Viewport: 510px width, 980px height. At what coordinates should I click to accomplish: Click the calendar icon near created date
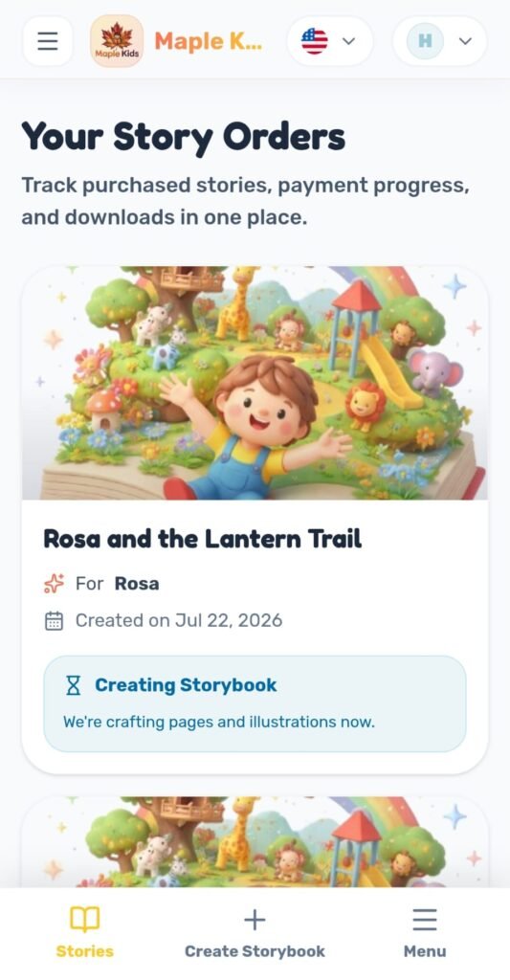point(55,620)
